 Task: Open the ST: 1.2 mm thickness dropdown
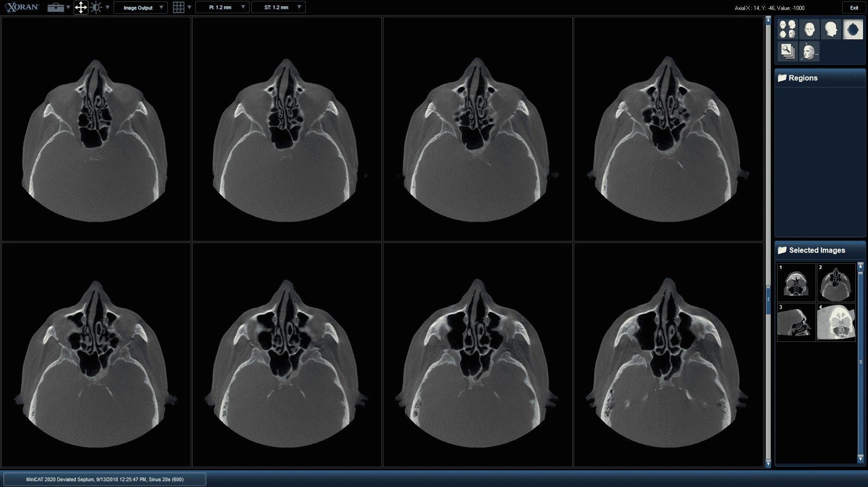[x=278, y=7]
